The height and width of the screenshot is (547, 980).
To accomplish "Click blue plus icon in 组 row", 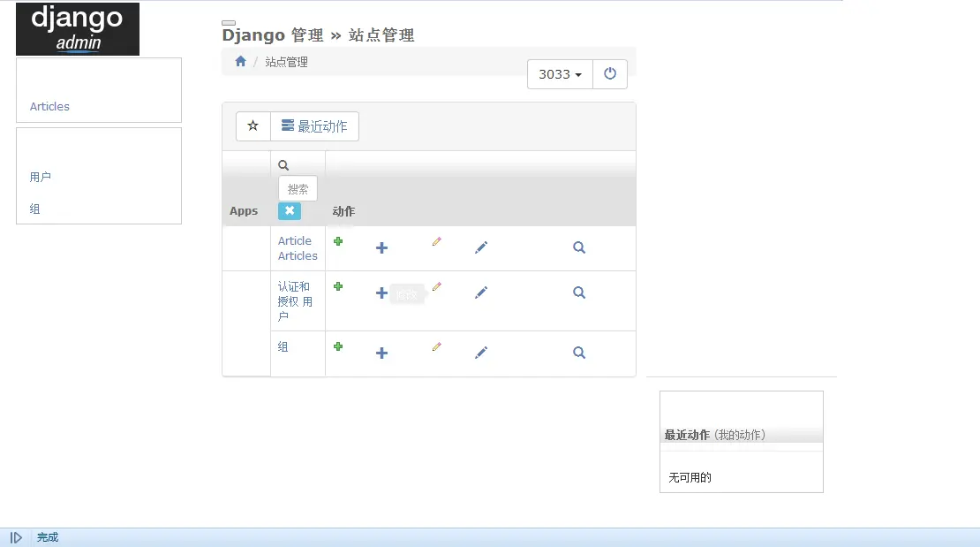I will click(x=382, y=353).
